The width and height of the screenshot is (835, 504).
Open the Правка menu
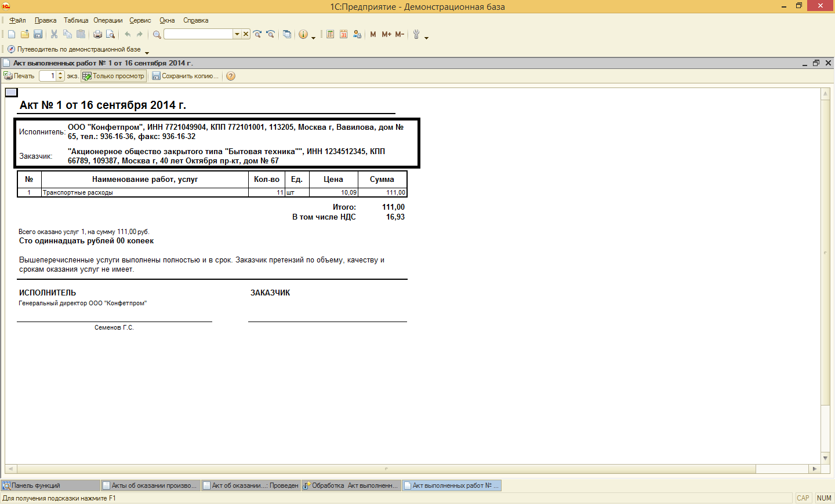point(45,20)
